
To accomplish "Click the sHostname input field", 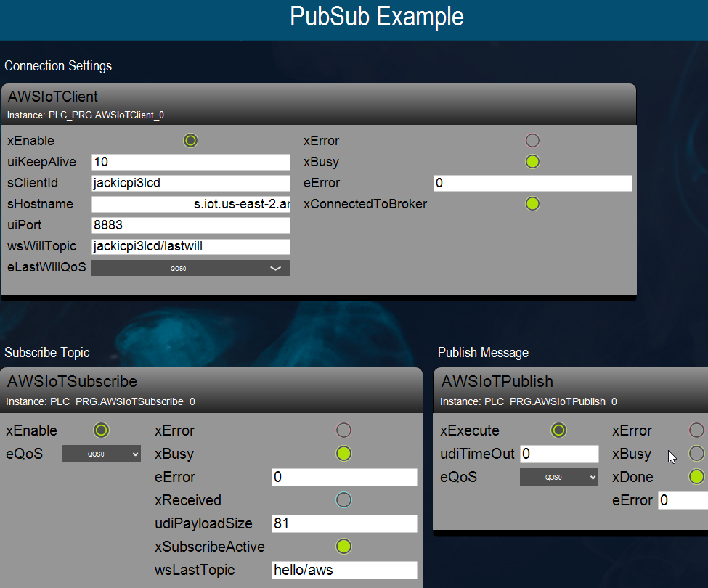I will (190, 205).
